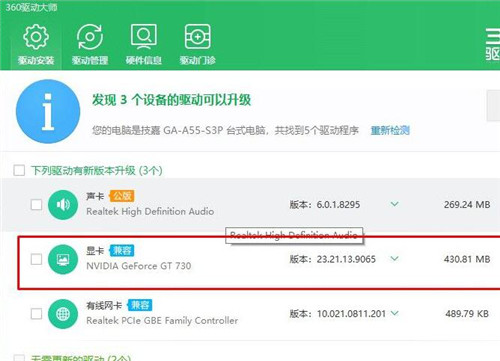
Task: Click the Realtek PCIe GBE Family Controller name
Action: click(162, 321)
